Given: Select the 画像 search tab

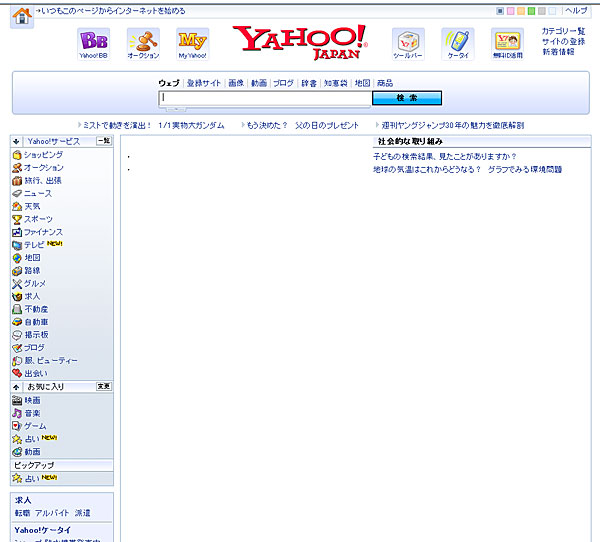Looking at the screenshot, I should tap(236, 83).
